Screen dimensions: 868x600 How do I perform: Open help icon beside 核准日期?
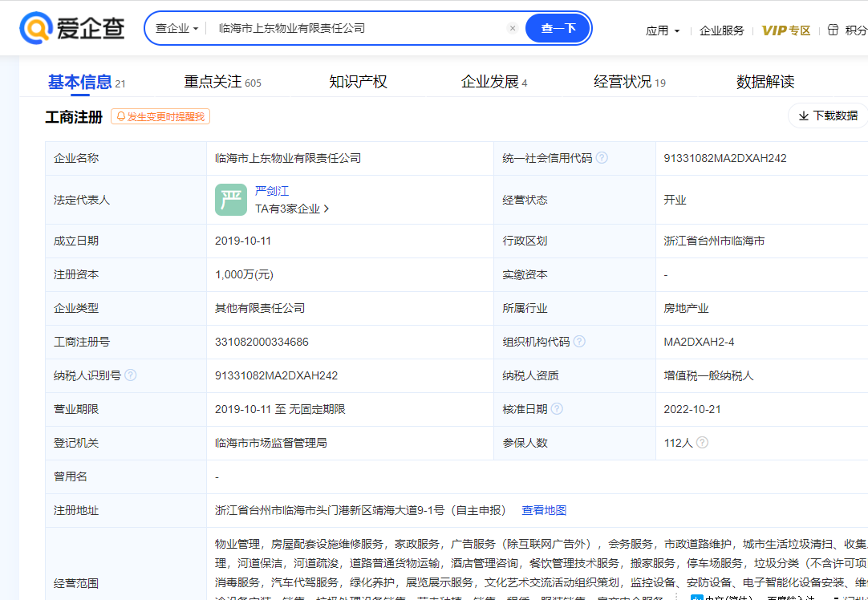pos(557,409)
